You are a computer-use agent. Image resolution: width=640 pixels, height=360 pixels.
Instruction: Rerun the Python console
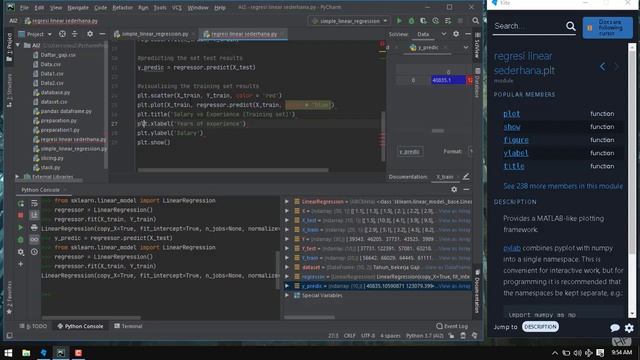coord(21,203)
